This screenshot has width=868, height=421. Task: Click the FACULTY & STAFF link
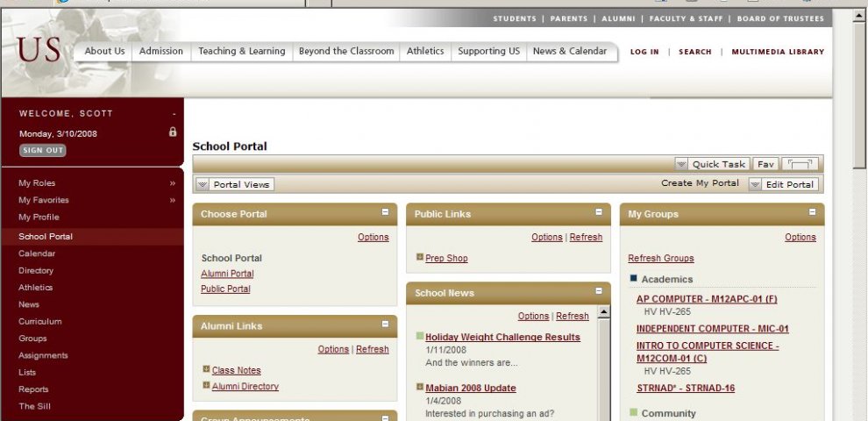(x=686, y=18)
